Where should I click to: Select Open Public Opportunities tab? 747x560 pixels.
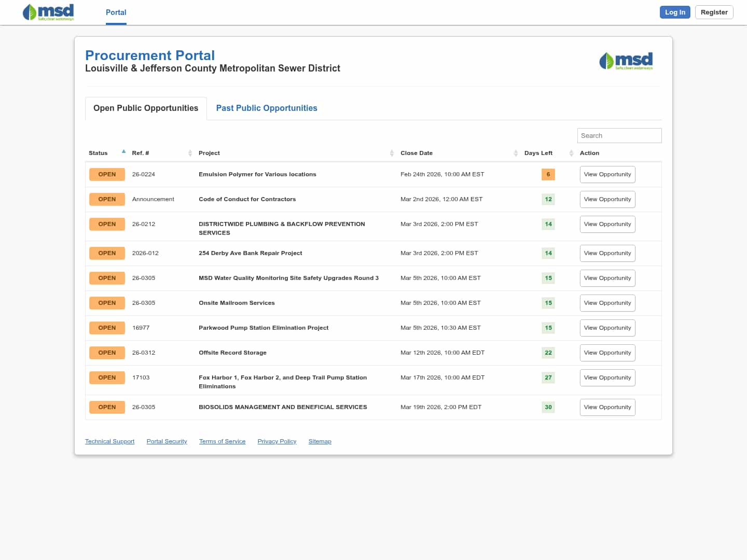click(146, 108)
